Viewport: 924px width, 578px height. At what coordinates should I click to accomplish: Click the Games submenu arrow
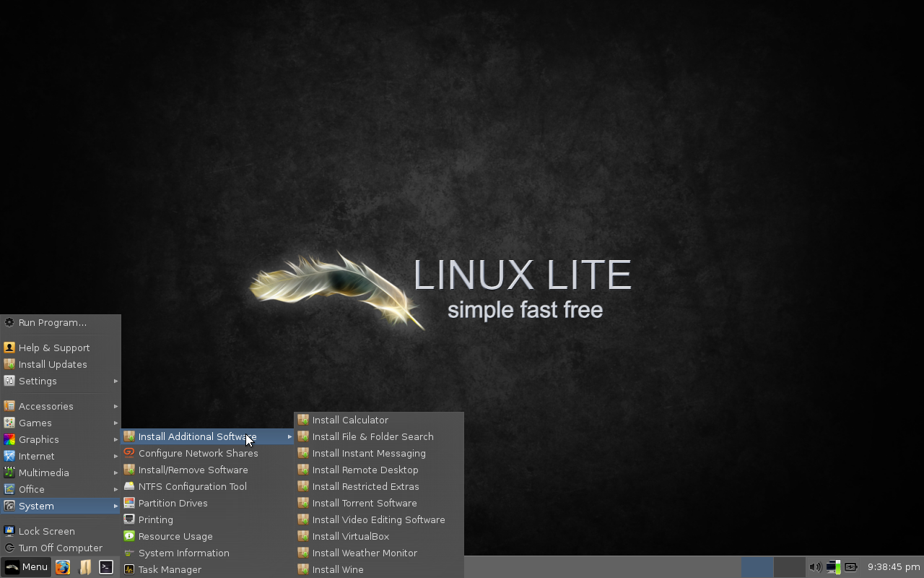(115, 423)
